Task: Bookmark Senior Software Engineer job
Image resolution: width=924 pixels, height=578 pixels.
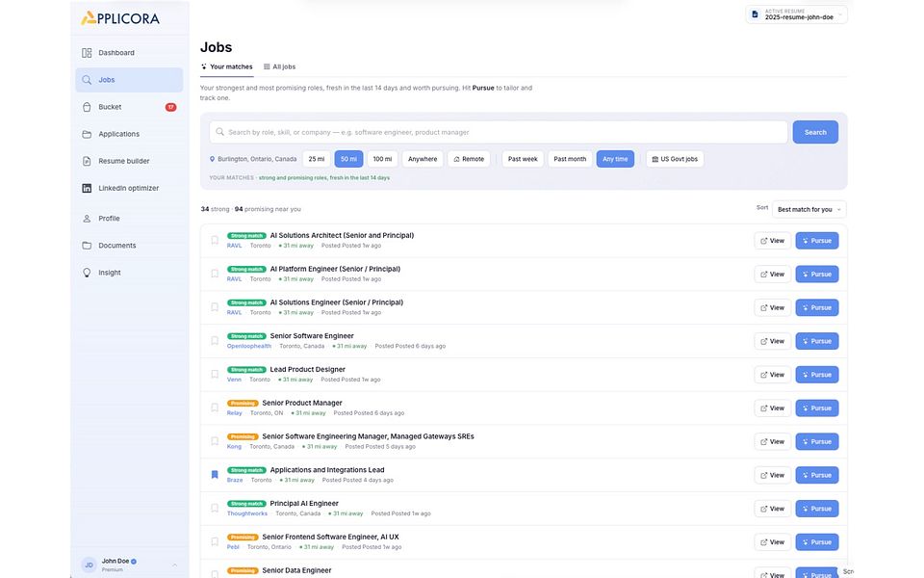Action: tap(215, 341)
